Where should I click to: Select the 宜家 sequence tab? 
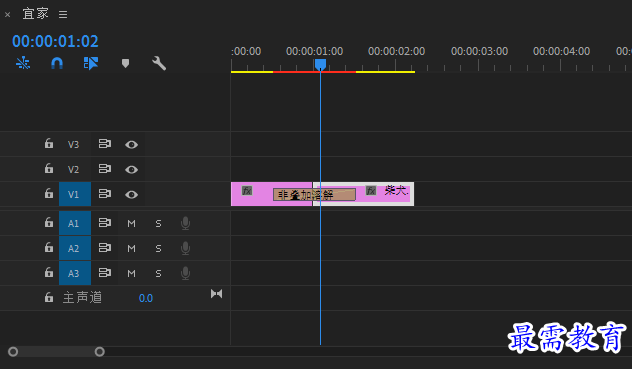(x=35, y=14)
